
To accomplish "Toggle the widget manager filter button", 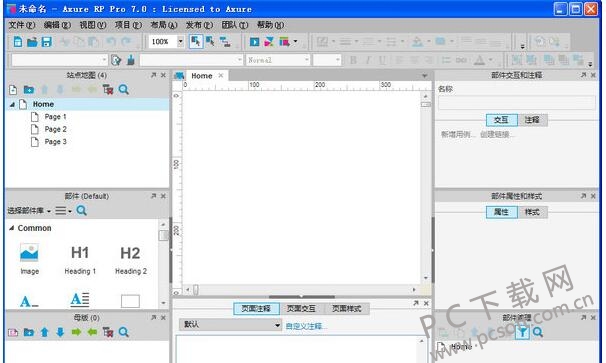I will click(522, 332).
